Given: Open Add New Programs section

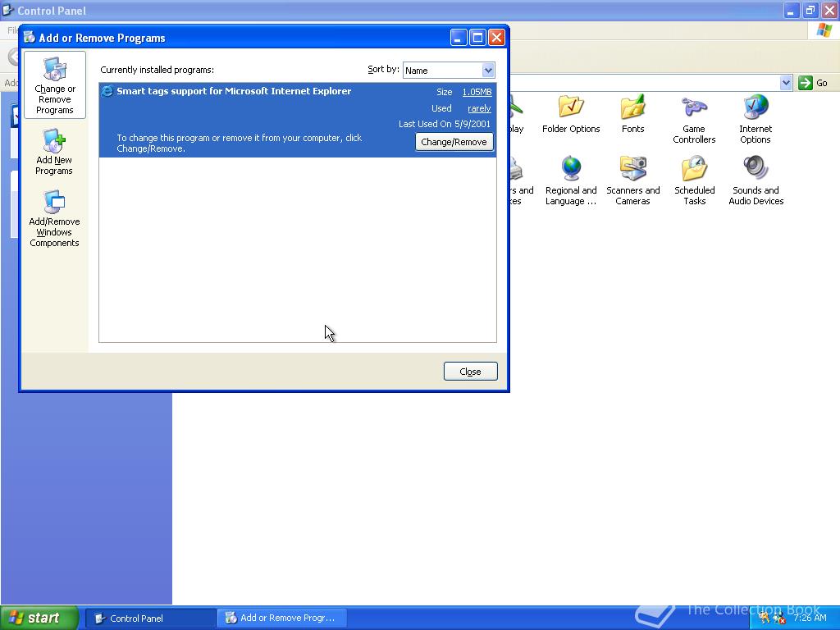Looking at the screenshot, I should [x=54, y=152].
